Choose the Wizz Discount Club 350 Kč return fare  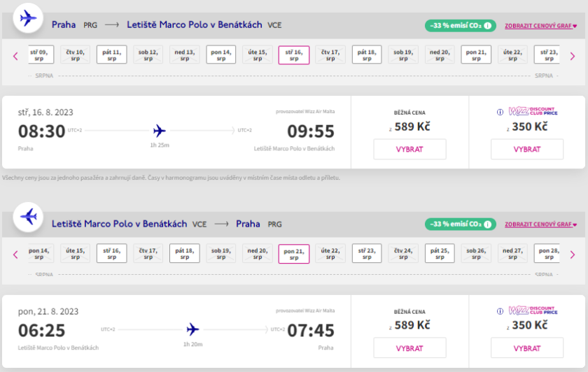[x=526, y=348]
